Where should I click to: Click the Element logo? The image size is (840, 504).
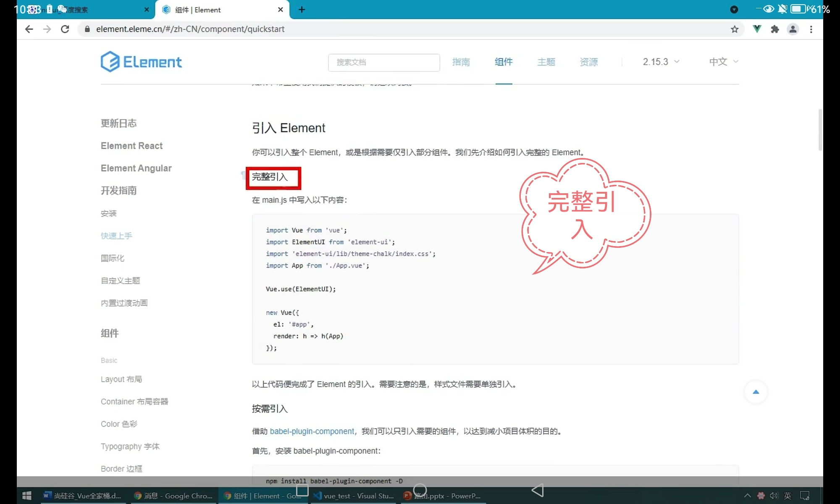click(x=141, y=62)
